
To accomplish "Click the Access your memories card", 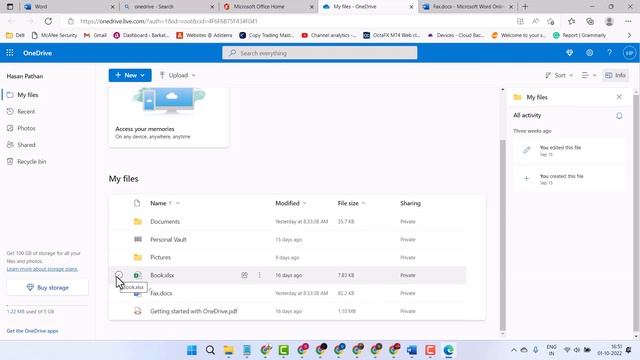I will (169, 118).
